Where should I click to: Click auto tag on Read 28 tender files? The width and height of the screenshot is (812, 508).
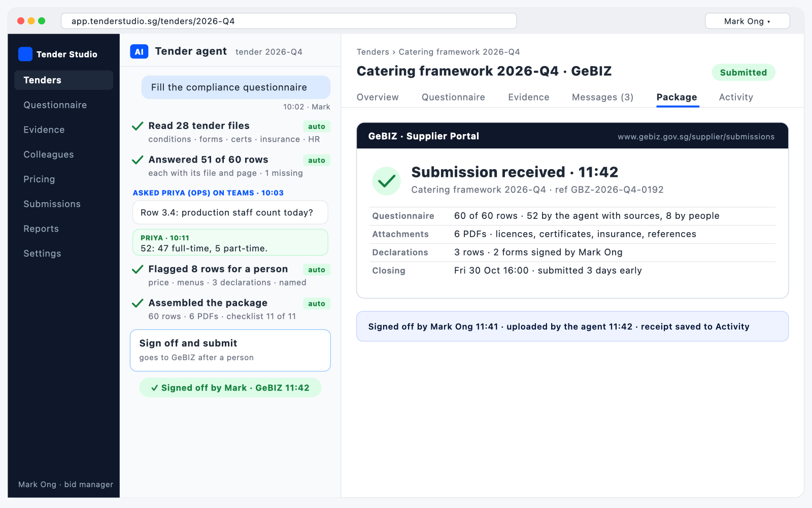[317, 126]
